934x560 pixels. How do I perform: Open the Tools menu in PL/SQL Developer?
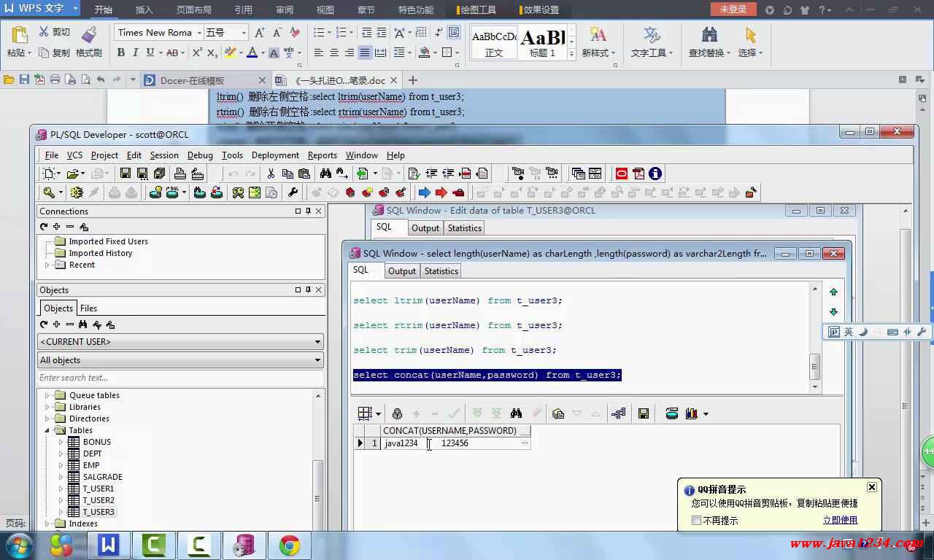coord(232,155)
